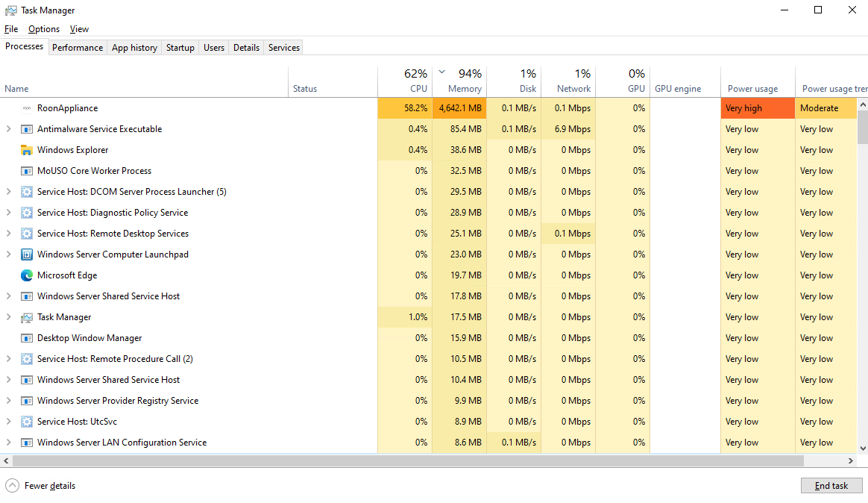Open the Options menu
Screen dimensions: 868x503
coord(44,29)
